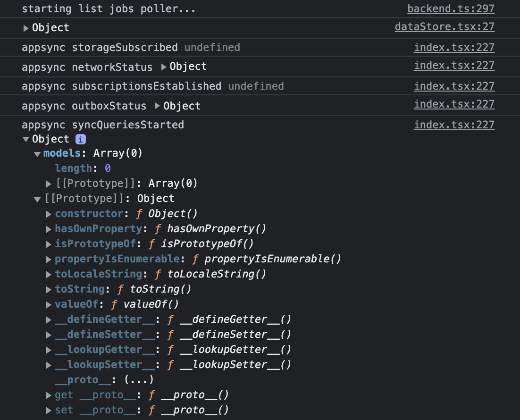Screen dimensions: 520x420
Task: Collapse the [[Prototype]]: Object entry
Action: (x=37, y=198)
